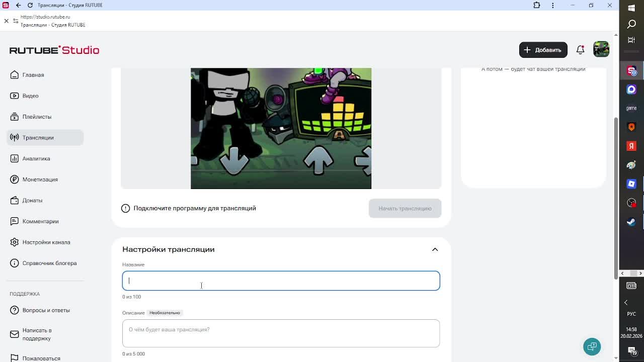Click the address bar URL studio.rutube.ru
This screenshot has width=644, height=362.
pyautogui.click(x=45, y=17)
